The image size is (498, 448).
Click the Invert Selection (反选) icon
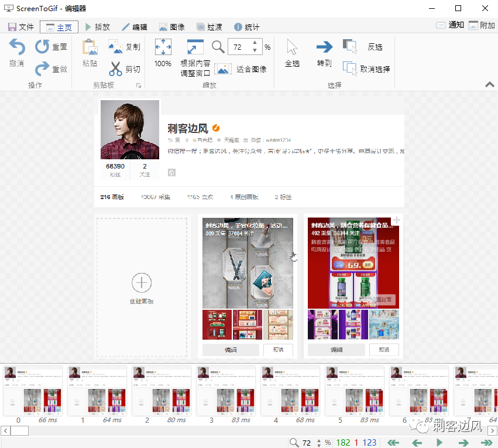[x=350, y=46]
